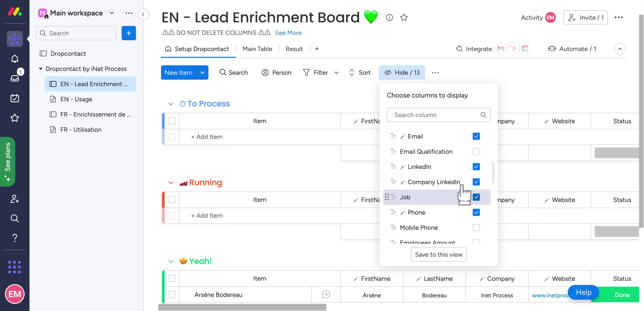This screenshot has width=644, height=311.
Task: Open the work management product icon
Action: 14,39
